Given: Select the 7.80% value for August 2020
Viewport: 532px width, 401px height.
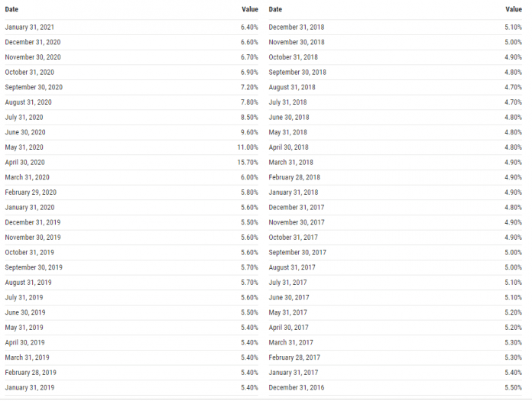Looking at the screenshot, I should pos(250,102).
